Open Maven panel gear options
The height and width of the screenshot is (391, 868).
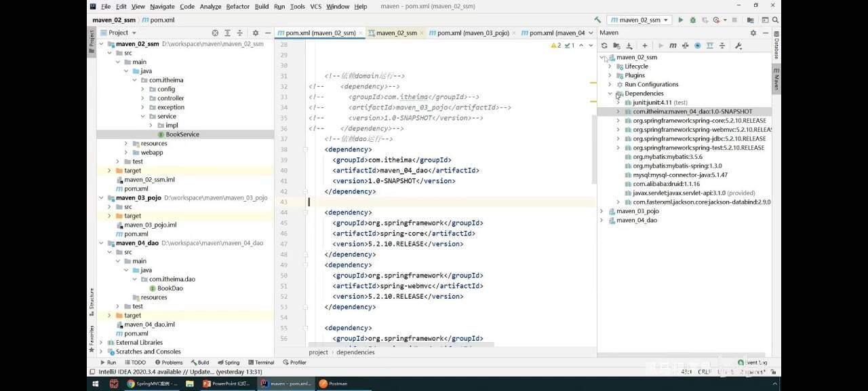753,33
